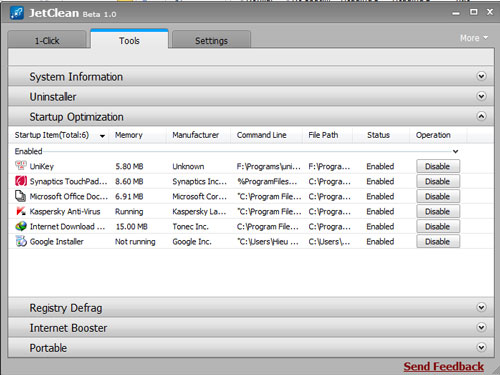Disable Kaspersky Anti-Virus at startup
500x375 pixels.
(x=438, y=211)
